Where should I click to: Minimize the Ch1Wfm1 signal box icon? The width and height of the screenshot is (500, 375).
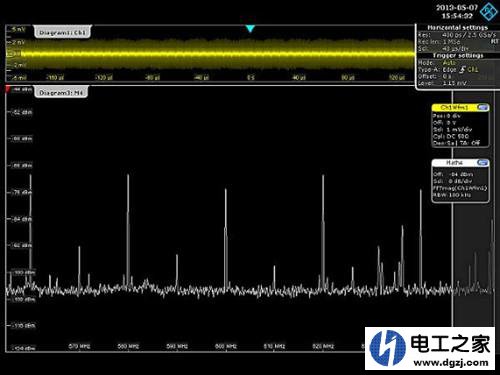tap(483, 107)
